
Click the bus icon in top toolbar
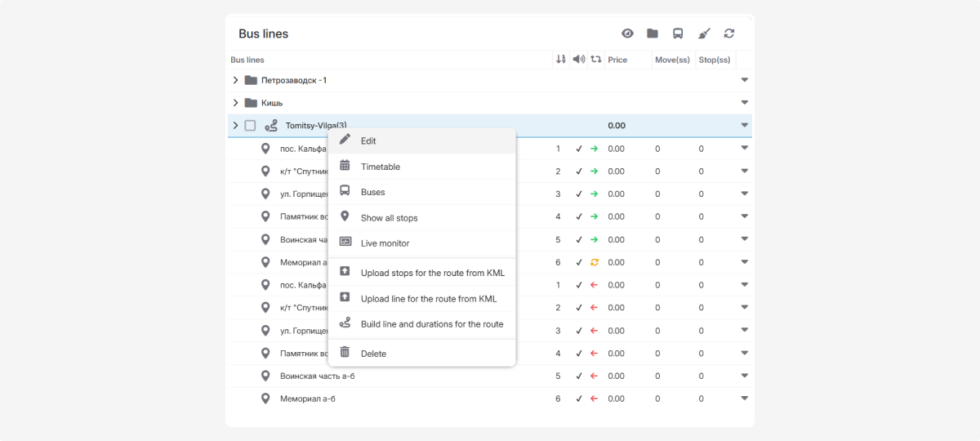pos(678,33)
